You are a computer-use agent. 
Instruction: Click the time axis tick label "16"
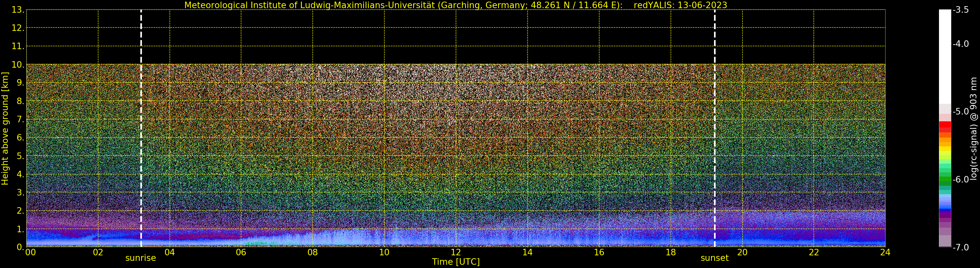(599, 252)
